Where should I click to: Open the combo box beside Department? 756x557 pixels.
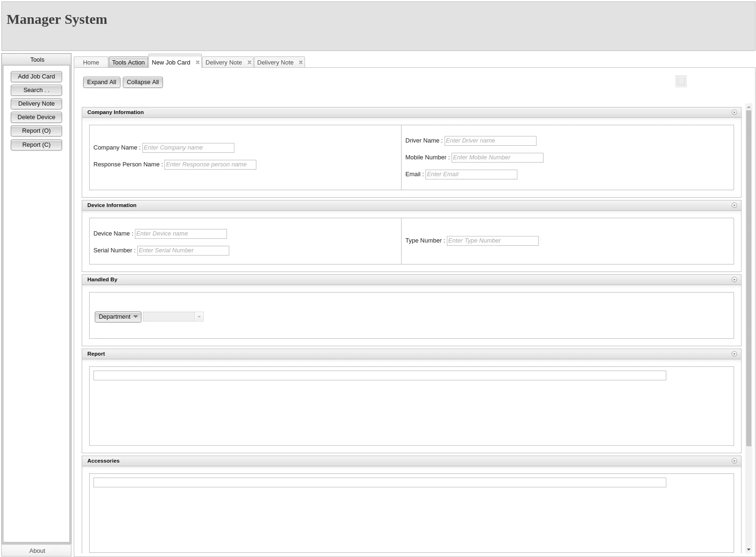[x=199, y=317]
